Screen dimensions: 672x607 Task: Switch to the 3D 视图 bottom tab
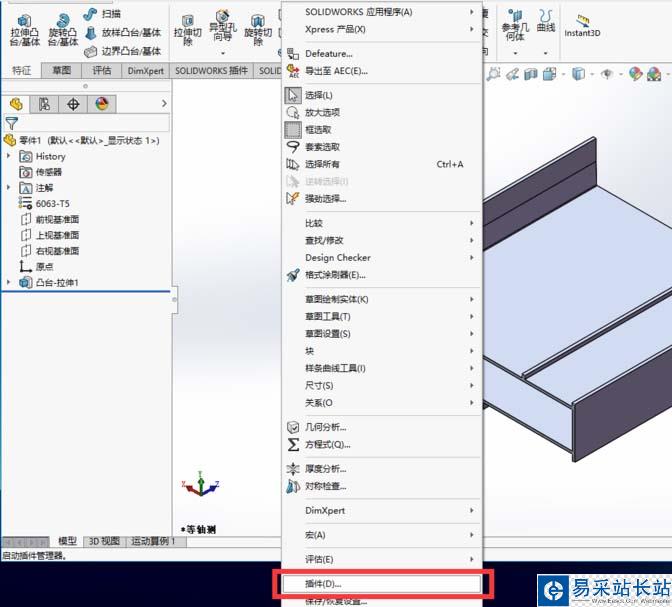(104, 541)
